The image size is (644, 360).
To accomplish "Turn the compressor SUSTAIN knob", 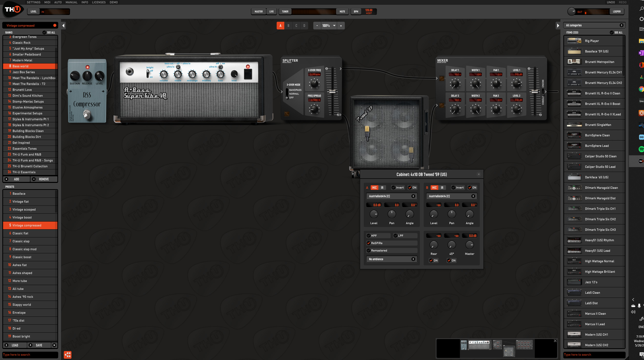I will click(75, 76).
